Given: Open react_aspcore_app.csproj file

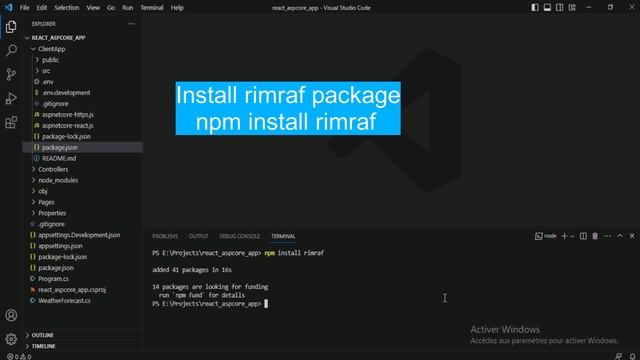Looking at the screenshot, I should [x=82, y=290].
